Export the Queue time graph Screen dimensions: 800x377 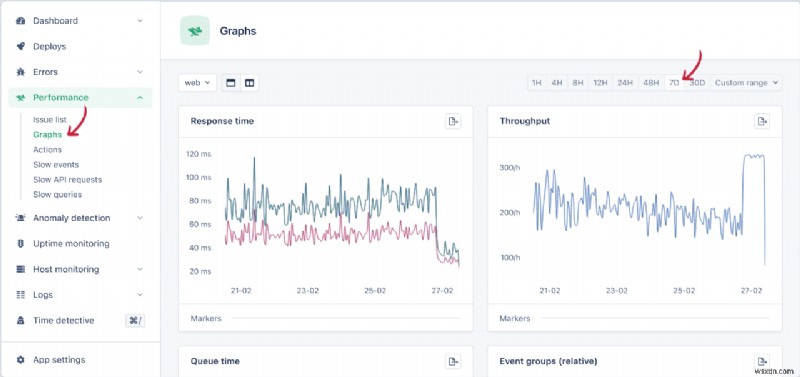(x=453, y=361)
